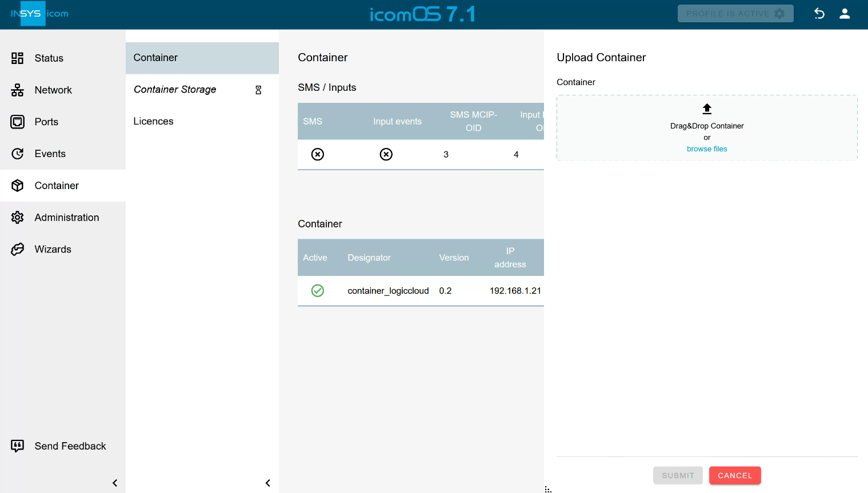Click the Status dashboard icon
868x493 pixels.
point(18,58)
